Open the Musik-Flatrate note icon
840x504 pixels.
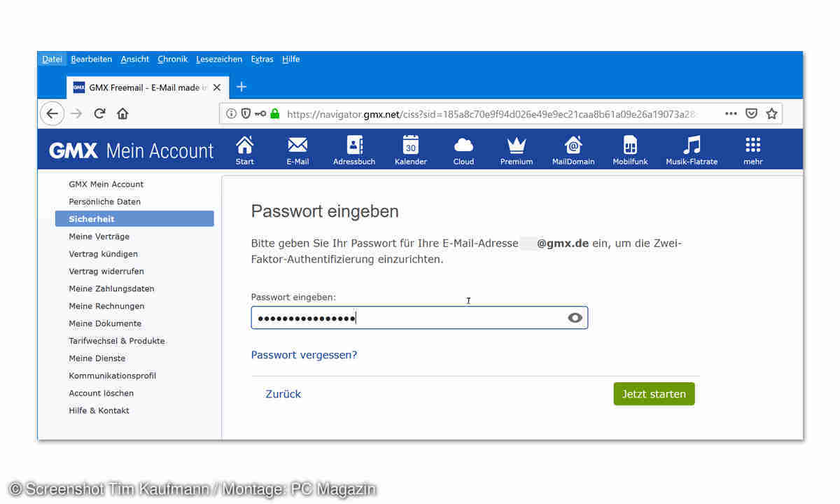[x=692, y=145]
